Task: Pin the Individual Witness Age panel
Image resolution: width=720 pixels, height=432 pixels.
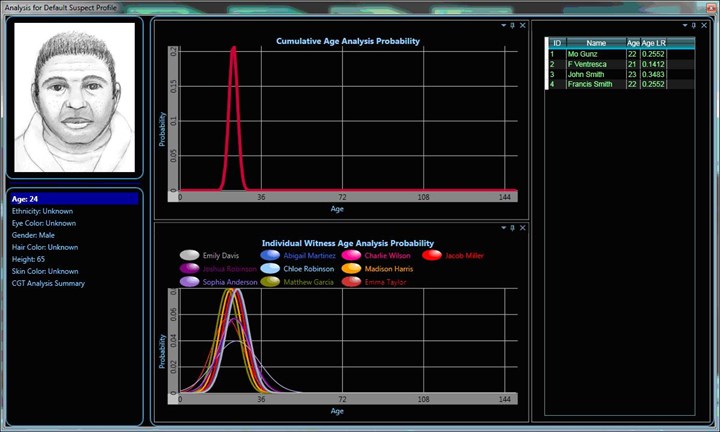Action: (512, 228)
